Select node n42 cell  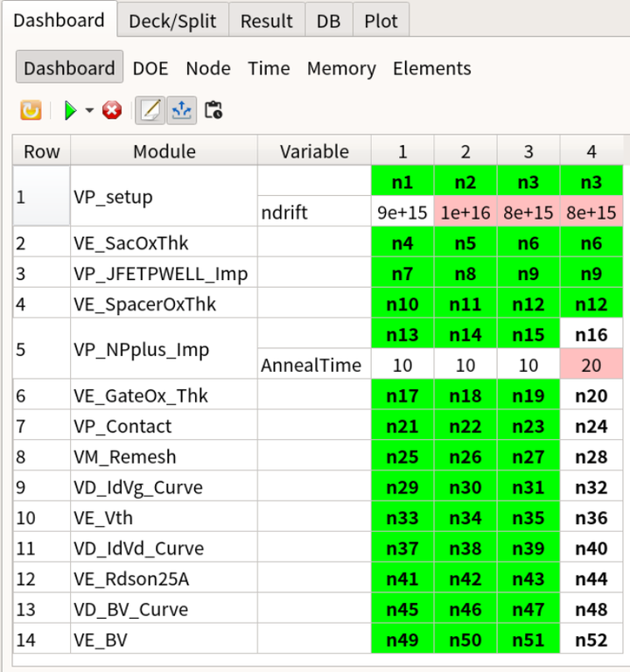465,578
